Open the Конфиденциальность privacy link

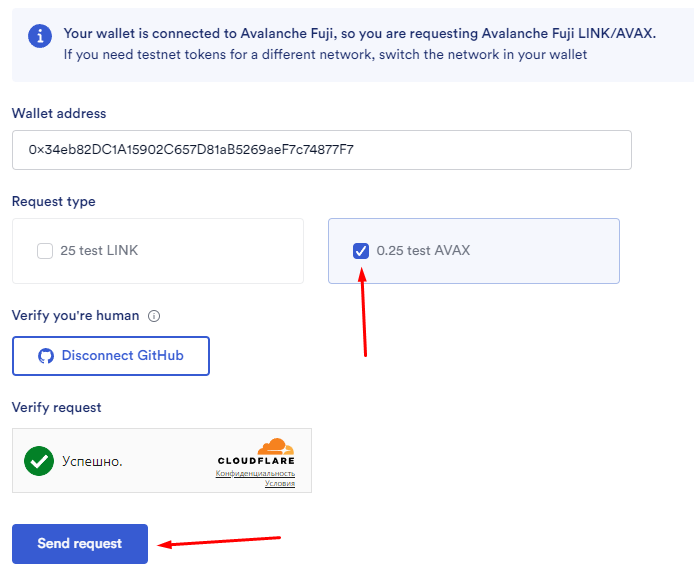point(255,473)
